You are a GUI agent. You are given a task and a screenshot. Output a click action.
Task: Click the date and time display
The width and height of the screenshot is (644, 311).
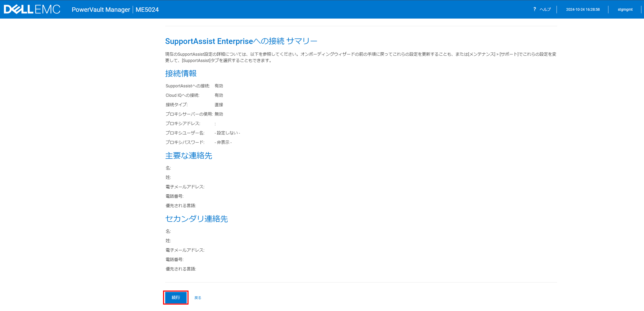583,10
